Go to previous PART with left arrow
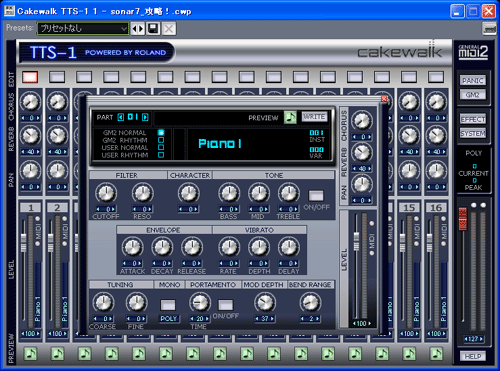This screenshot has height=371, width=500. click(x=121, y=117)
